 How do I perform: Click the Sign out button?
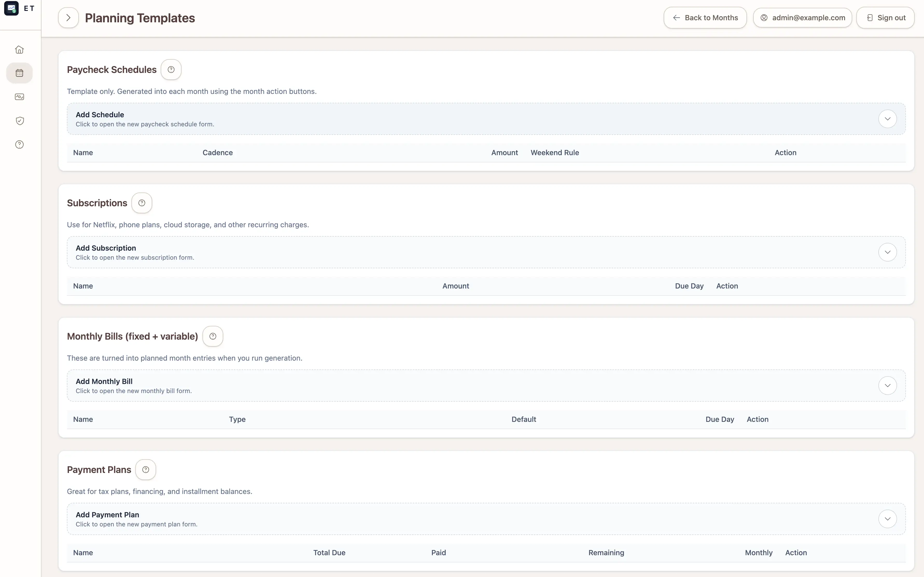pyautogui.click(x=885, y=18)
